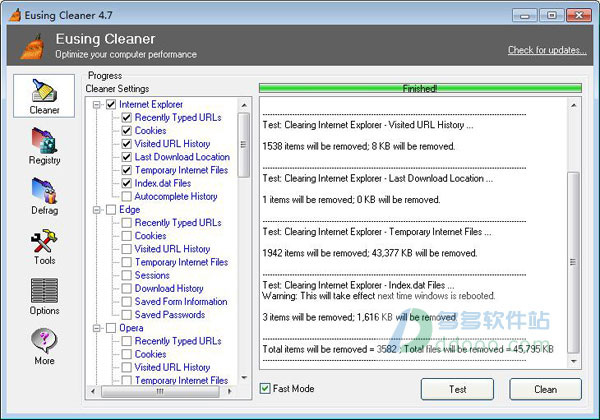The height and width of the screenshot is (420, 600).
Task: Collapse the Opera tree node
Action: pyautogui.click(x=97, y=328)
